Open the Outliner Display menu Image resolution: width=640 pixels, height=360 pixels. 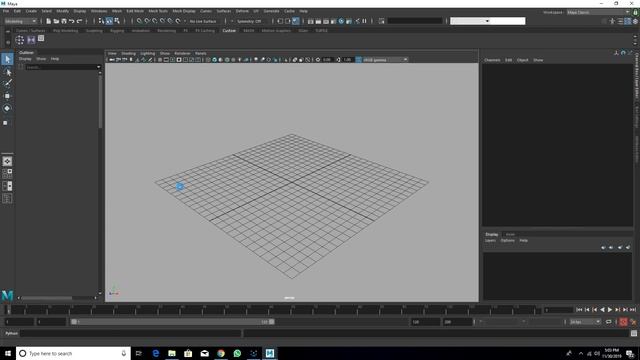25,59
